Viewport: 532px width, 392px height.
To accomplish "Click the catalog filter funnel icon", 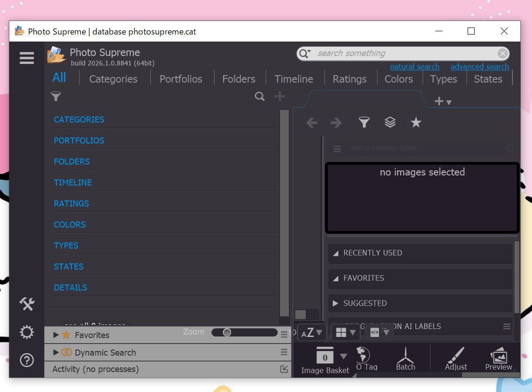I will [x=56, y=97].
